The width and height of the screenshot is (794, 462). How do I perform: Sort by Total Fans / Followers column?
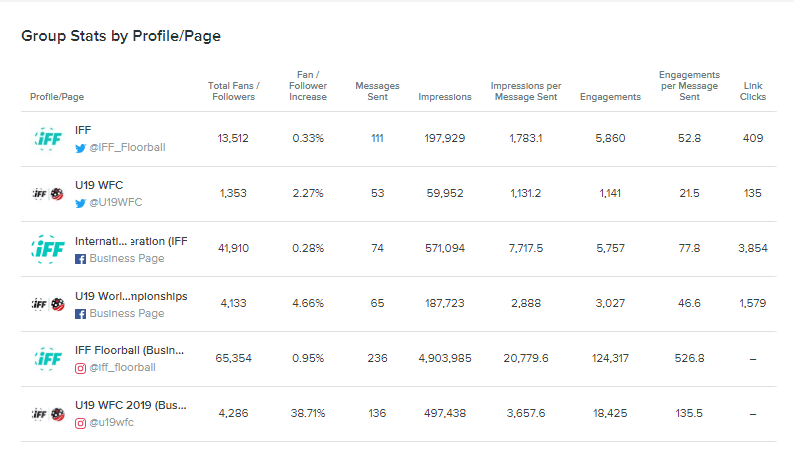(233, 91)
